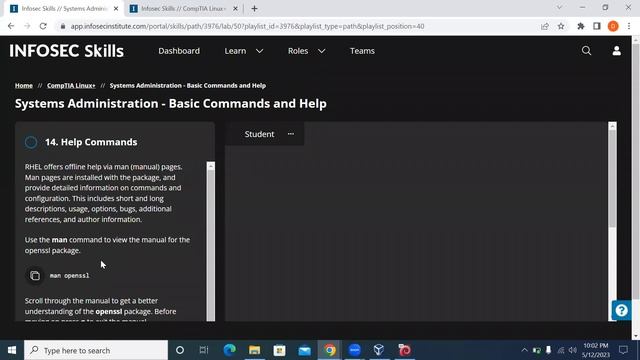
Task: Close the CompTIA Linux browser tab
Action: [235, 9]
